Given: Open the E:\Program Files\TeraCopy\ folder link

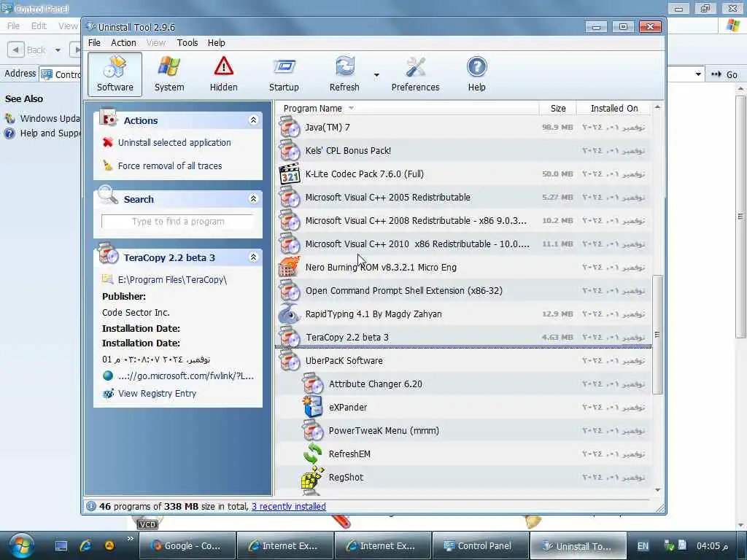Looking at the screenshot, I should (x=172, y=279).
